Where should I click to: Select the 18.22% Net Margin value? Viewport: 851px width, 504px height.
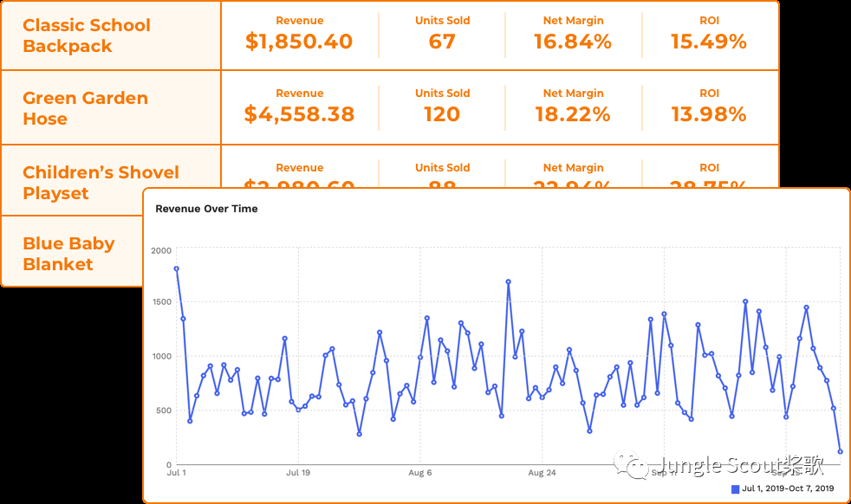point(573,114)
